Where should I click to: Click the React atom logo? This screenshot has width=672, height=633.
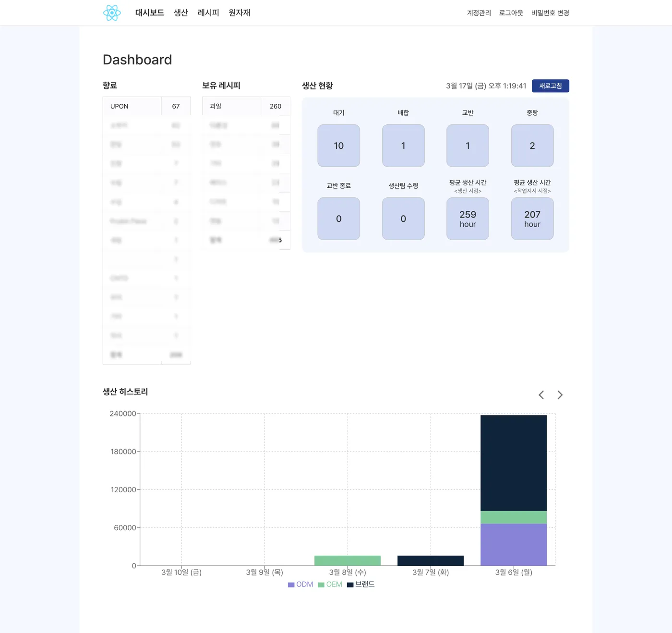[x=112, y=13]
